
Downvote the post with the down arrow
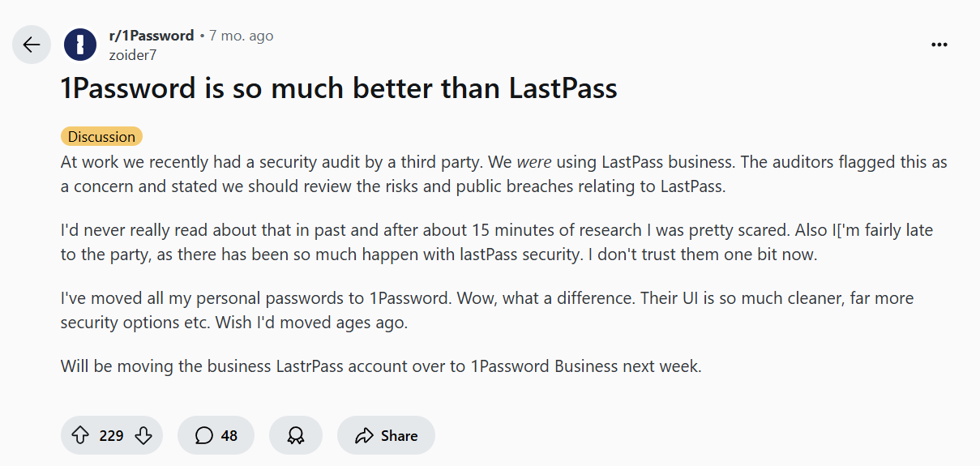pyautogui.click(x=143, y=436)
